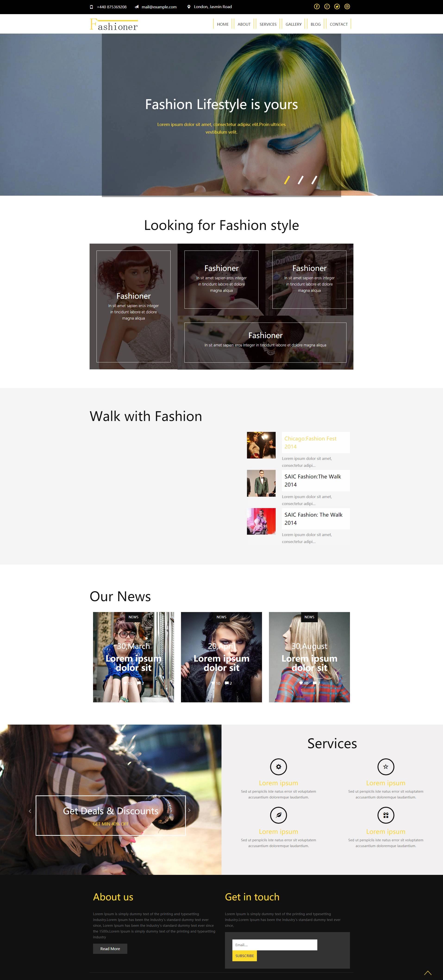Screen dimensions: 443x980
Task: Go to next deals slide
Action: [x=189, y=810]
